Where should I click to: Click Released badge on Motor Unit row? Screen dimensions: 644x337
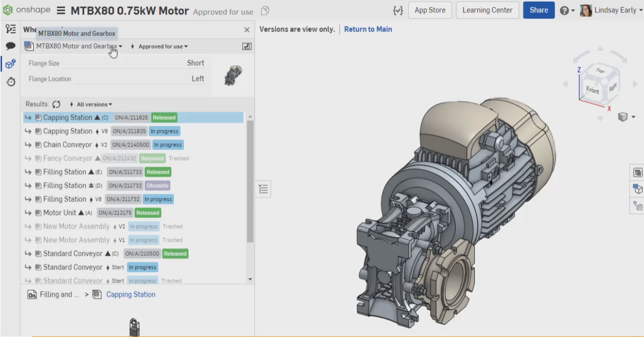tap(148, 213)
